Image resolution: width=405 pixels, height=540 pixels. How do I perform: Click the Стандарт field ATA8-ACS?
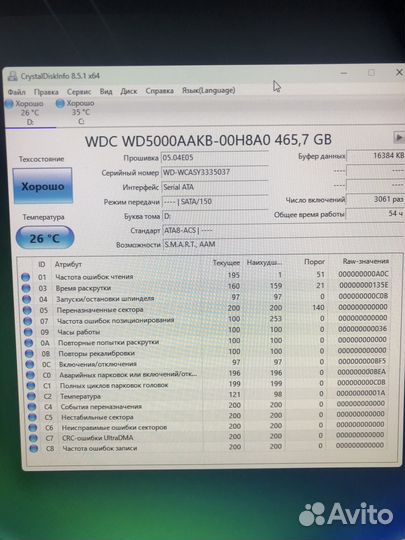tap(282, 230)
